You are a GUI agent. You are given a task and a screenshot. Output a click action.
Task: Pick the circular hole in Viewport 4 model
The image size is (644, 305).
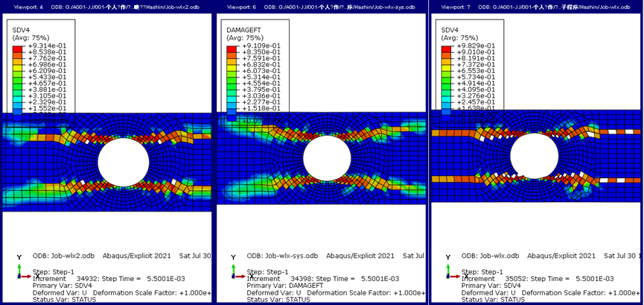coord(123,162)
